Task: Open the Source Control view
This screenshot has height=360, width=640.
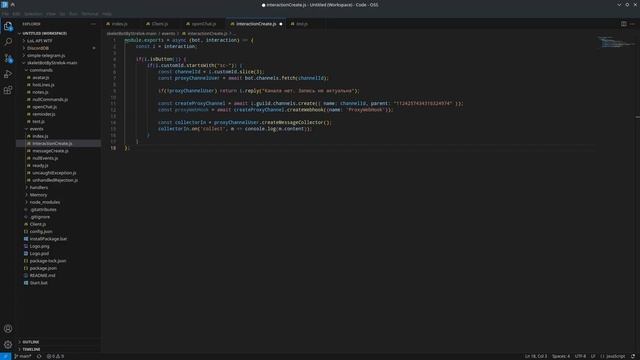Action: click(x=8, y=58)
